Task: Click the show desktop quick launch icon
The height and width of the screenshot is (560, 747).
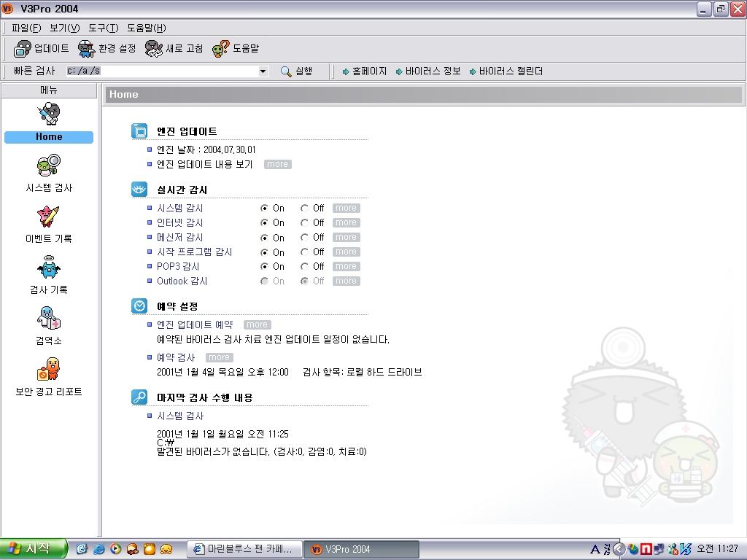Action: pyautogui.click(x=82, y=549)
